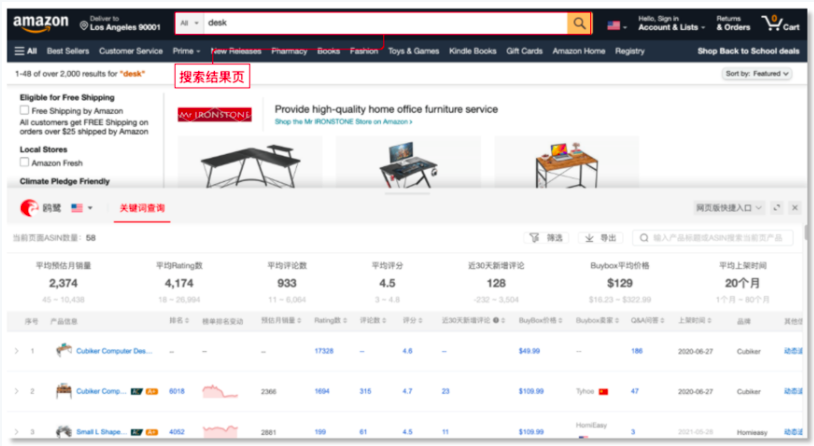Click the Amazon search input field
This screenshot has width=814, height=446.
tap(385, 23)
